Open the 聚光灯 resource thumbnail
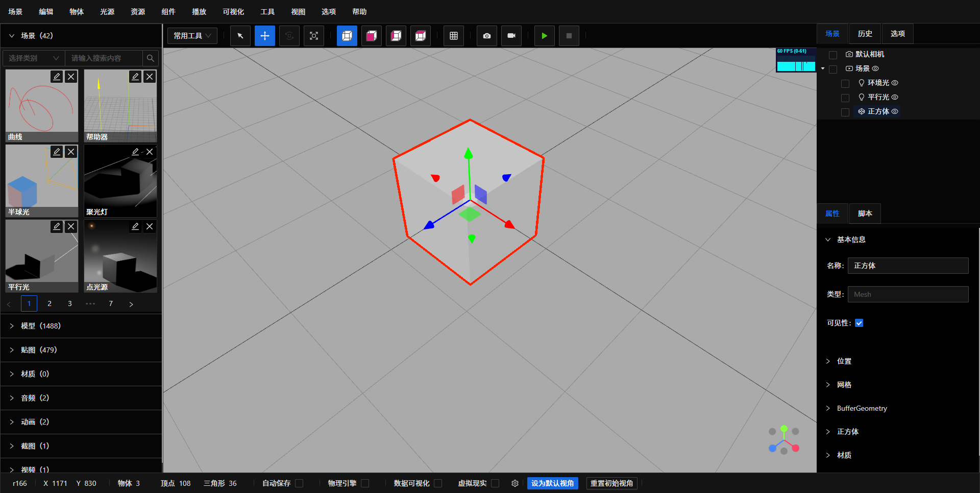Image resolution: width=980 pixels, height=493 pixels. coord(120,181)
